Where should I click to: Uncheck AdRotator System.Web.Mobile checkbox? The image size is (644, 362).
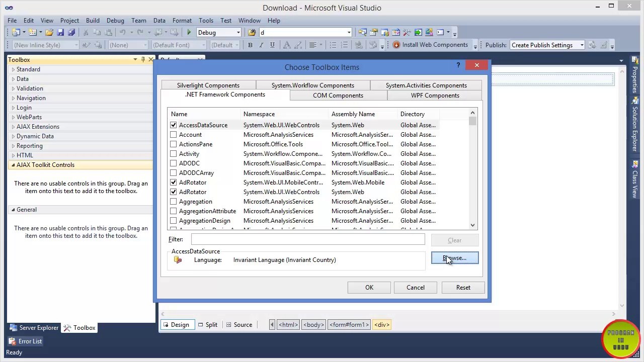tap(174, 183)
